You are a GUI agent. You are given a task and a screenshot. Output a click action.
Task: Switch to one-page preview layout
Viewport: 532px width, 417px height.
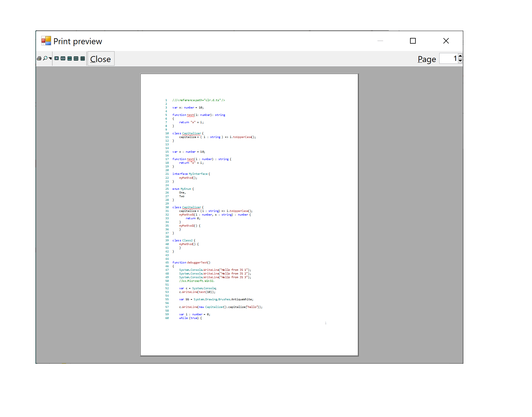[56, 58]
